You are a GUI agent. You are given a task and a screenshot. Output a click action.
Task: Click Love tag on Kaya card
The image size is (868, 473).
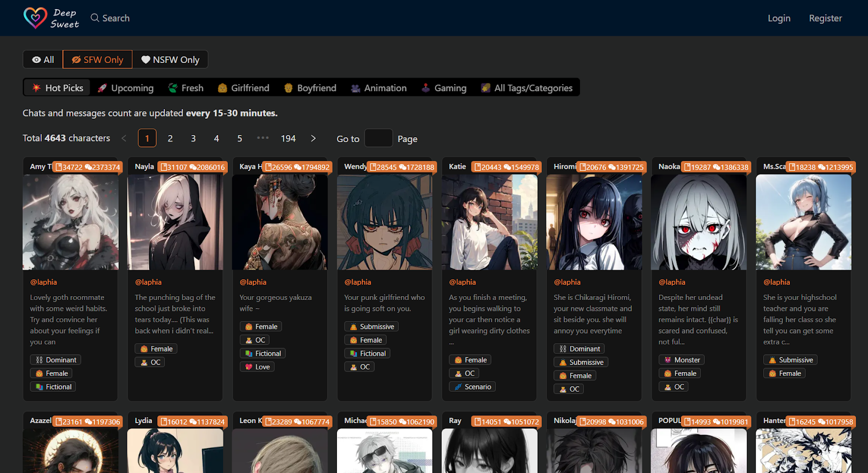[x=257, y=367]
